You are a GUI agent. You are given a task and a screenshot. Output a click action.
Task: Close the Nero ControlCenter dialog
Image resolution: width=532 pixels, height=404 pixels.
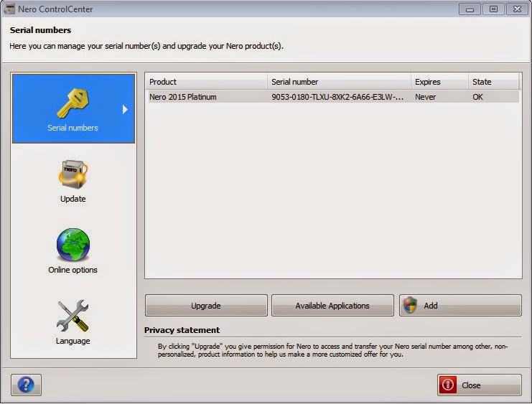(x=480, y=385)
